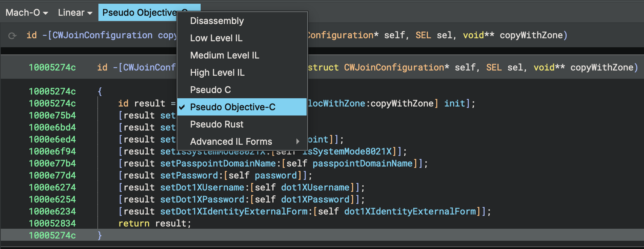
Task: Choose Pseudo C from the menu
Action: [x=210, y=90]
